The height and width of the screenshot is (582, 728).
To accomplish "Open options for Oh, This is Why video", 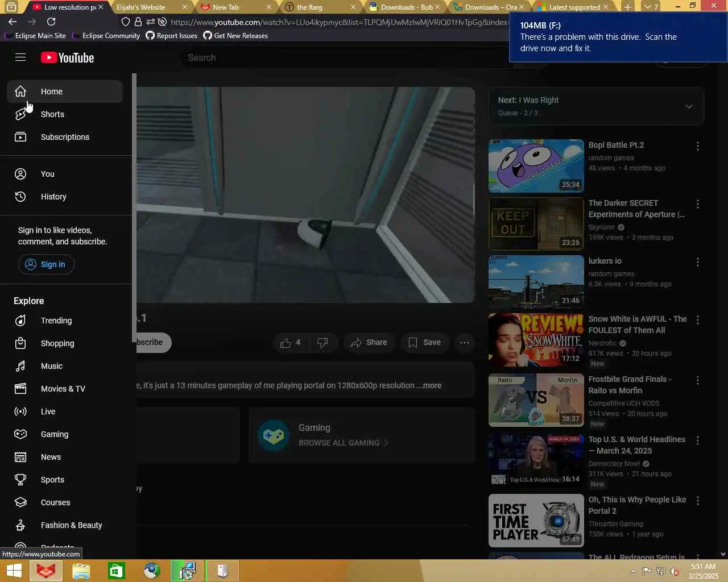I will (698, 501).
